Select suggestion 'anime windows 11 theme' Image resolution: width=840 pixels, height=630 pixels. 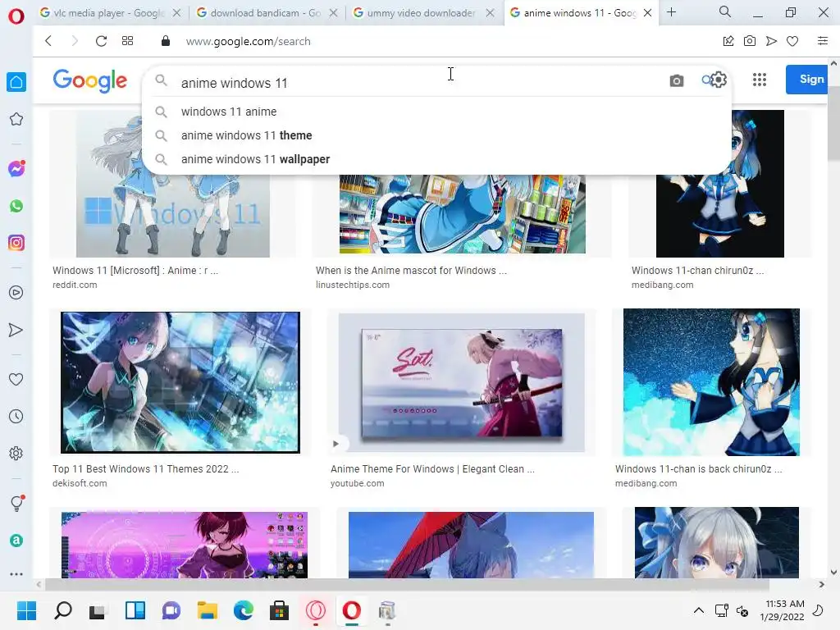click(x=436, y=135)
